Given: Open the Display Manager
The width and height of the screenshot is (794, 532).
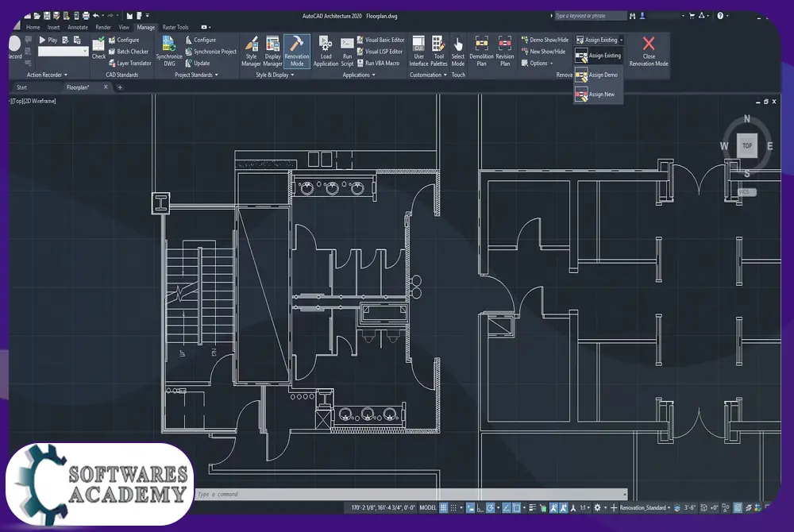Looking at the screenshot, I should click(x=272, y=51).
